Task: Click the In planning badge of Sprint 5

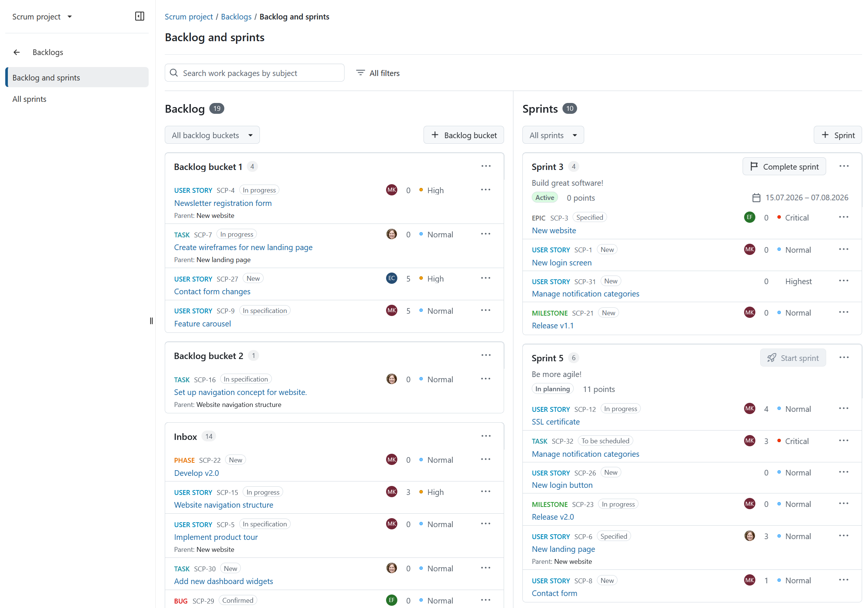Action: [552, 389]
